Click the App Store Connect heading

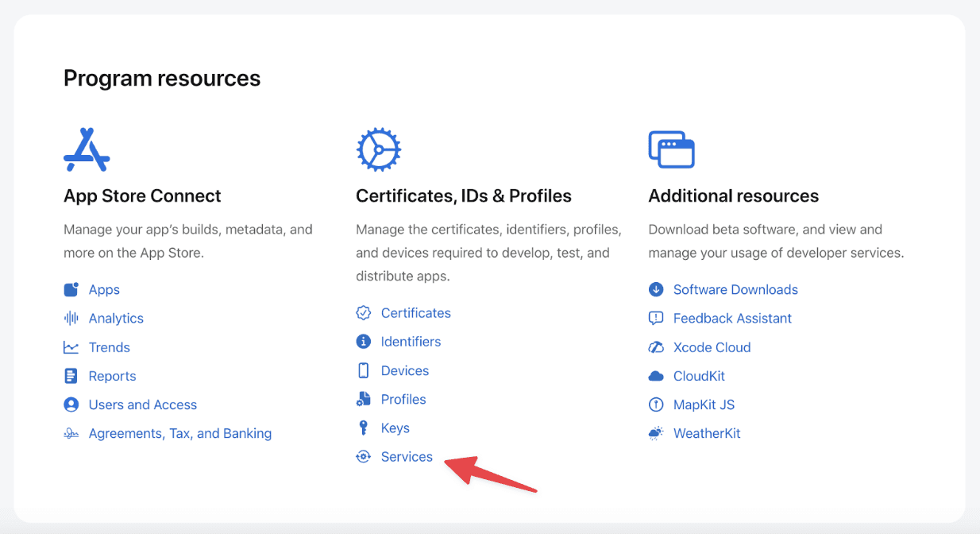click(x=142, y=195)
